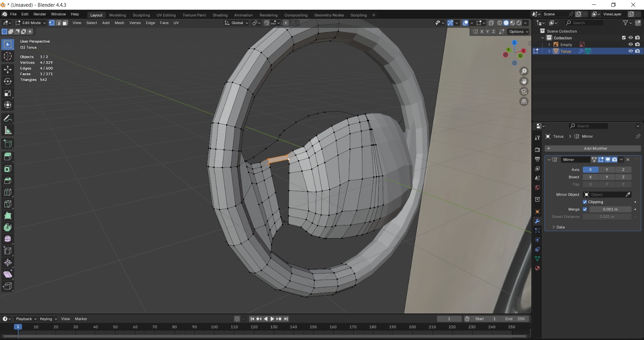Select the Knife tool
Viewport: 644px width, 340px height.
point(8,204)
